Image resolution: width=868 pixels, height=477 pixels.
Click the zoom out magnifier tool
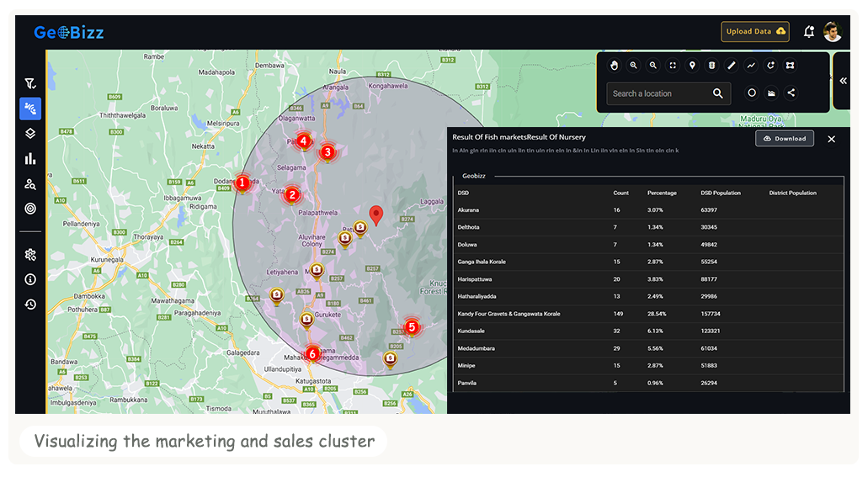[653, 66]
